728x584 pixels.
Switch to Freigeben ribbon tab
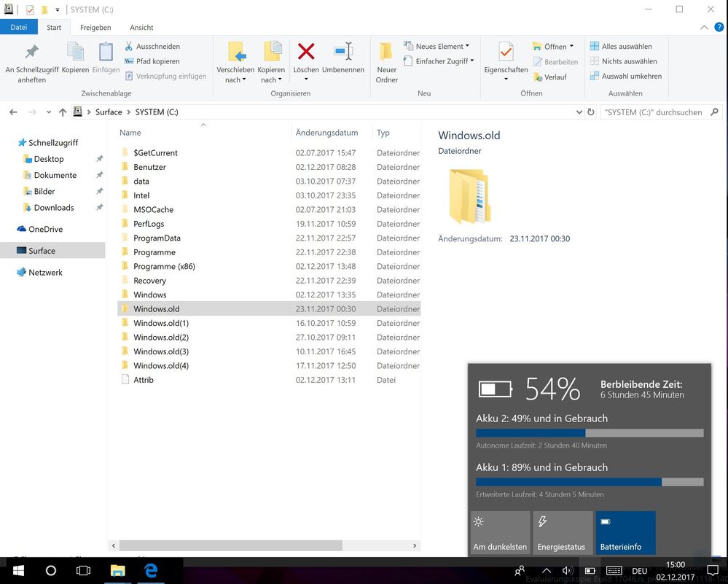pyautogui.click(x=95, y=28)
